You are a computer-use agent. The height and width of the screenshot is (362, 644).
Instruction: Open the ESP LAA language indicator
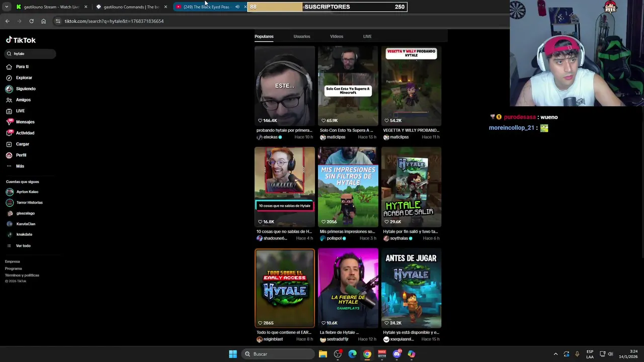click(590, 354)
